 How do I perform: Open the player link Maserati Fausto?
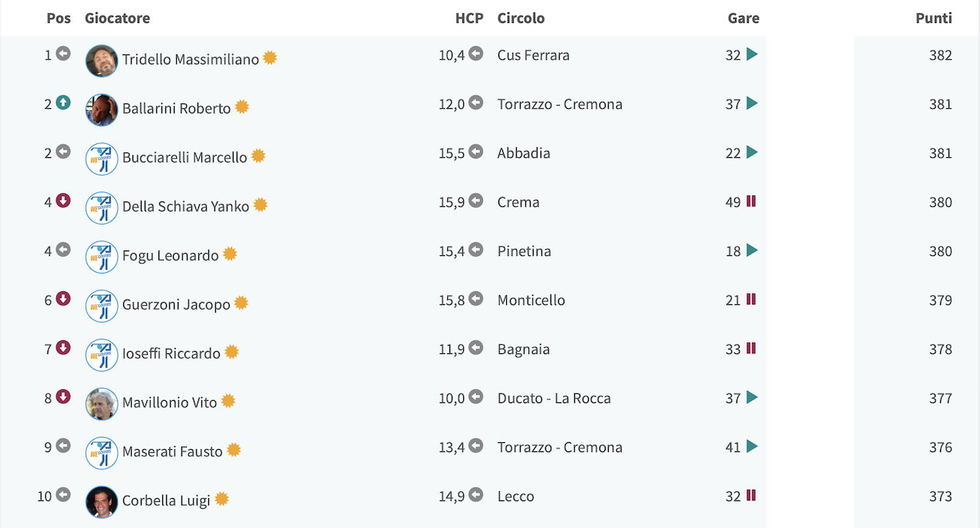172,451
